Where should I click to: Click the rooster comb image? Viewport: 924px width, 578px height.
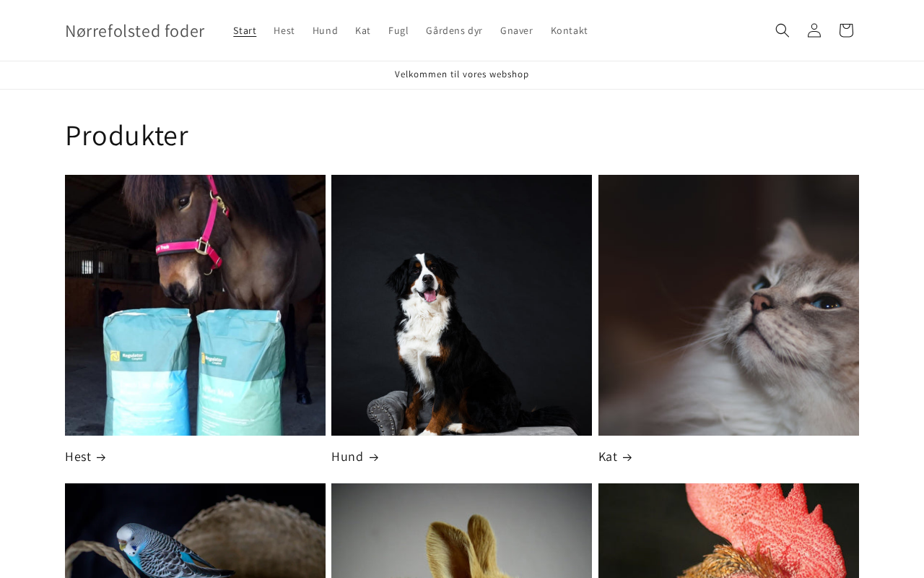(x=728, y=531)
